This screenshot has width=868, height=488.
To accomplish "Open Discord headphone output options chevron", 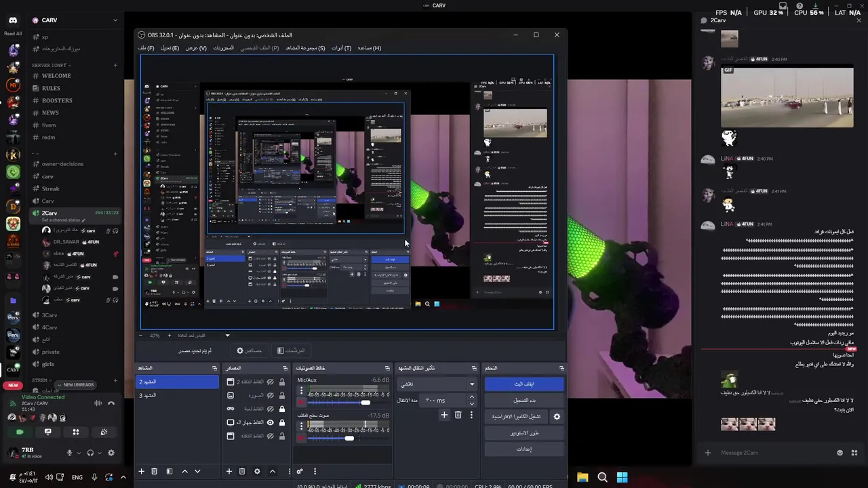I will coord(100,453).
